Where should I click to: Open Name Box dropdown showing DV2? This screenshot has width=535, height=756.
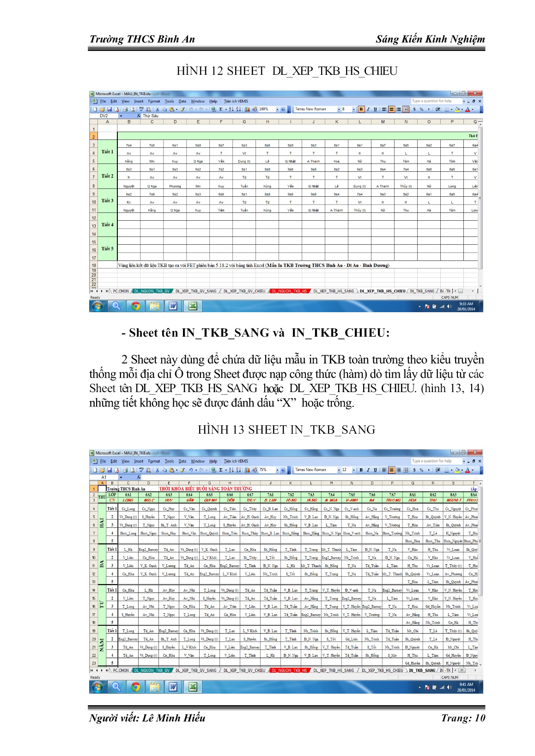point(121,116)
